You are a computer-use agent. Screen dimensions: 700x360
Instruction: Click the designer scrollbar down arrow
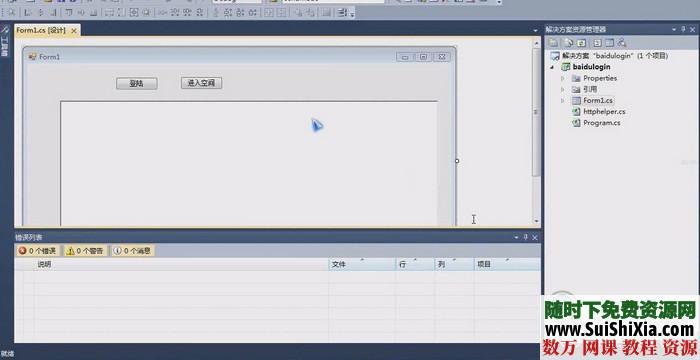(536, 221)
